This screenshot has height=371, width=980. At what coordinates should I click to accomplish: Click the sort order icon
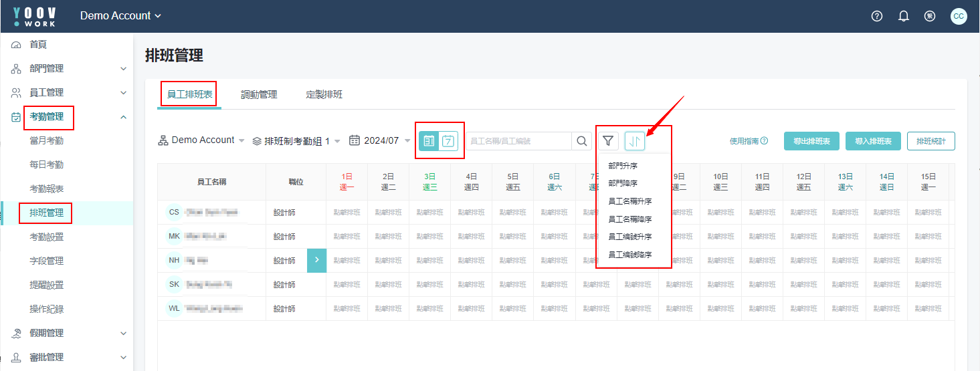(635, 141)
